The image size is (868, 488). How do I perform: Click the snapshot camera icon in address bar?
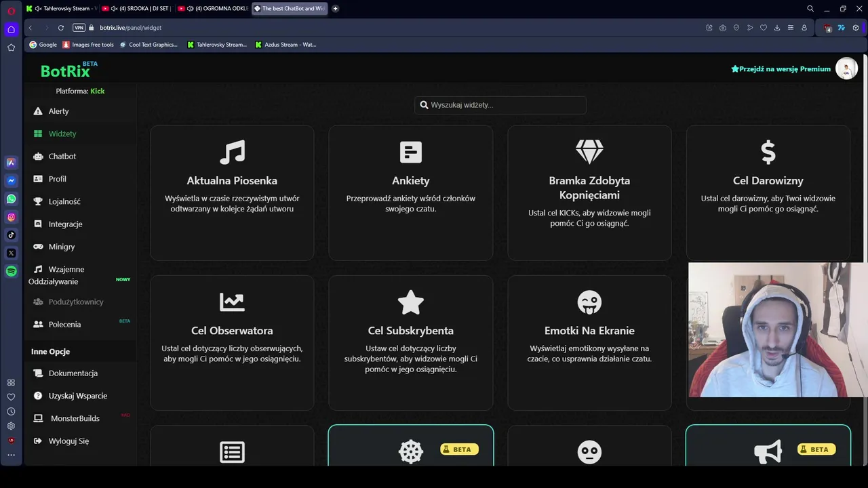pyautogui.click(x=723, y=28)
